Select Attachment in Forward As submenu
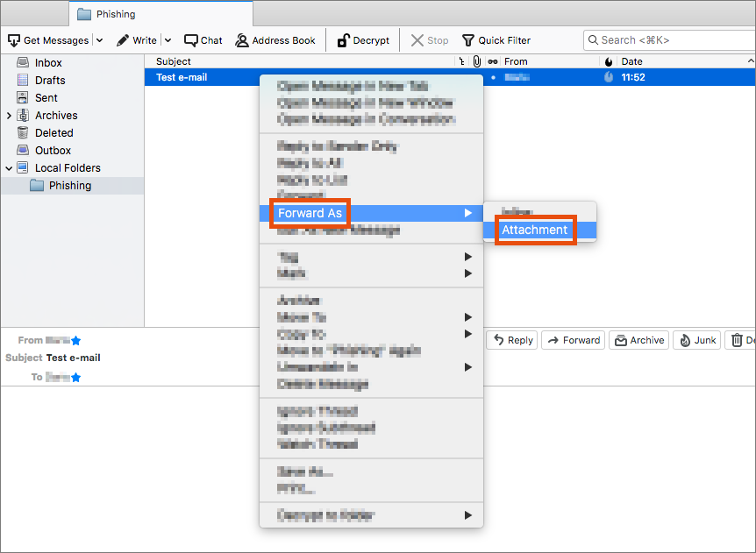 pos(534,230)
